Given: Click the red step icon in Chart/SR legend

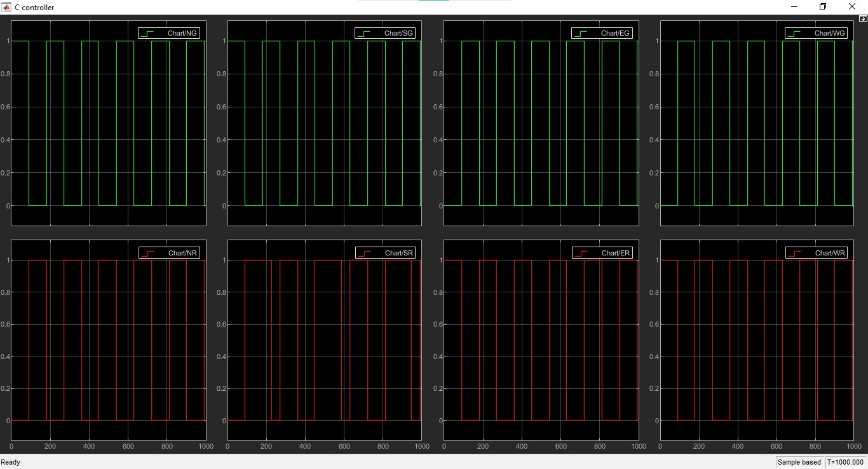Looking at the screenshot, I should (x=363, y=252).
